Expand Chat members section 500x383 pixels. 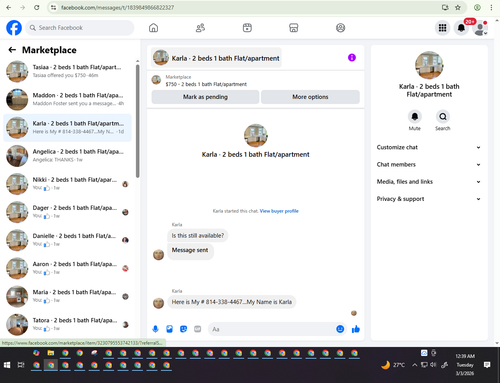click(429, 165)
